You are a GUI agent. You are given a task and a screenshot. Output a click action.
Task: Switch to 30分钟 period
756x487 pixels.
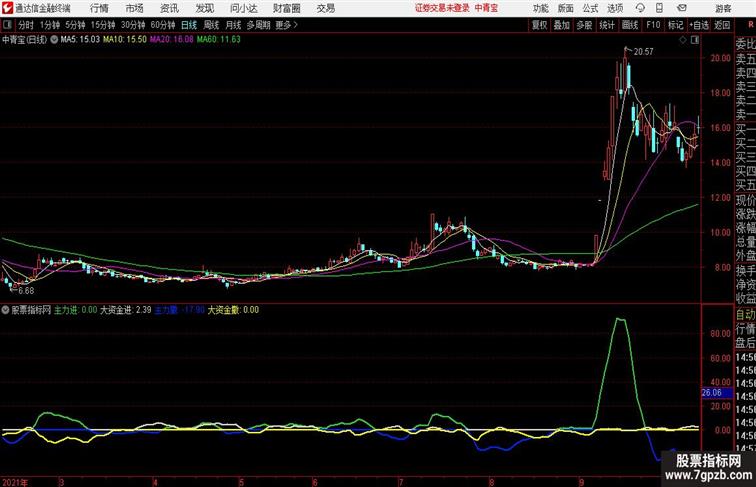point(133,25)
